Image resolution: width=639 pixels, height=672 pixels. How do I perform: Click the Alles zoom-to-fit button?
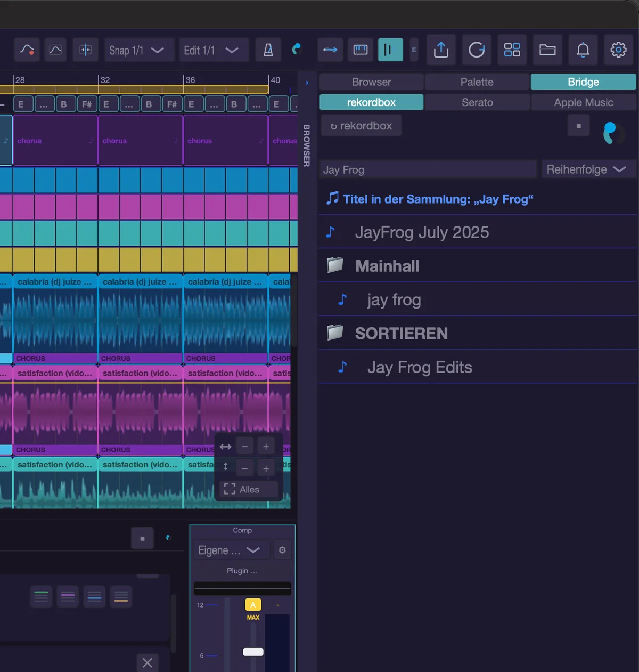(249, 489)
